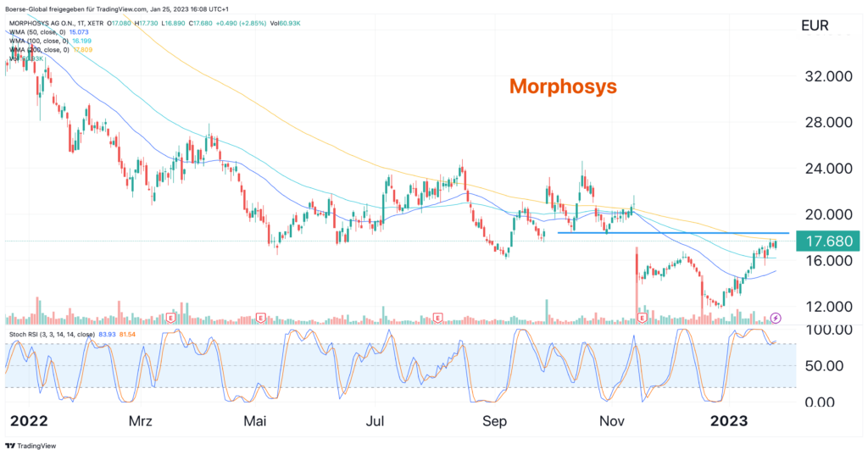Screen dimensions: 868x455
Task: Click the WMA 50 value 15.073
Action: point(79,32)
